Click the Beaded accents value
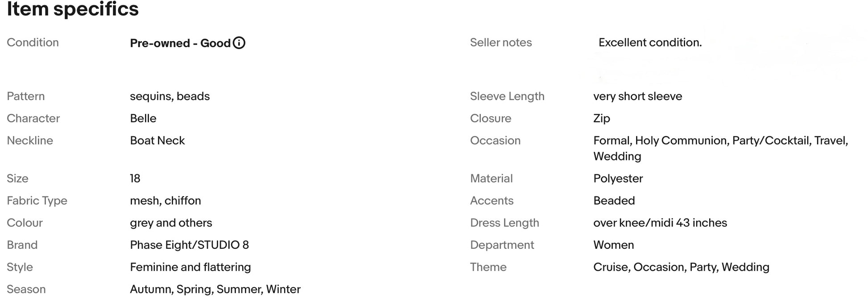This screenshot has width=868, height=301. [x=614, y=201]
